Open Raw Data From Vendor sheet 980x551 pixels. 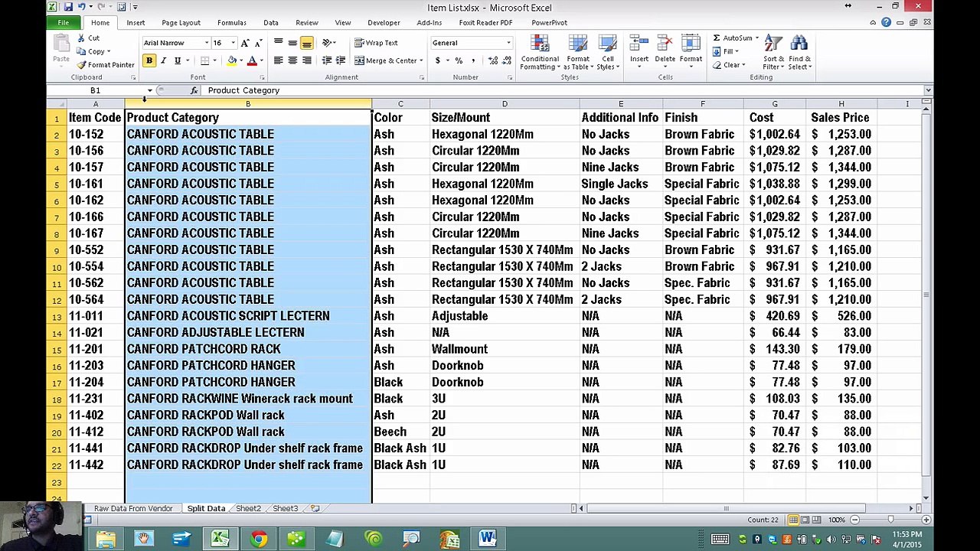pyautogui.click(x=133, y=509)
